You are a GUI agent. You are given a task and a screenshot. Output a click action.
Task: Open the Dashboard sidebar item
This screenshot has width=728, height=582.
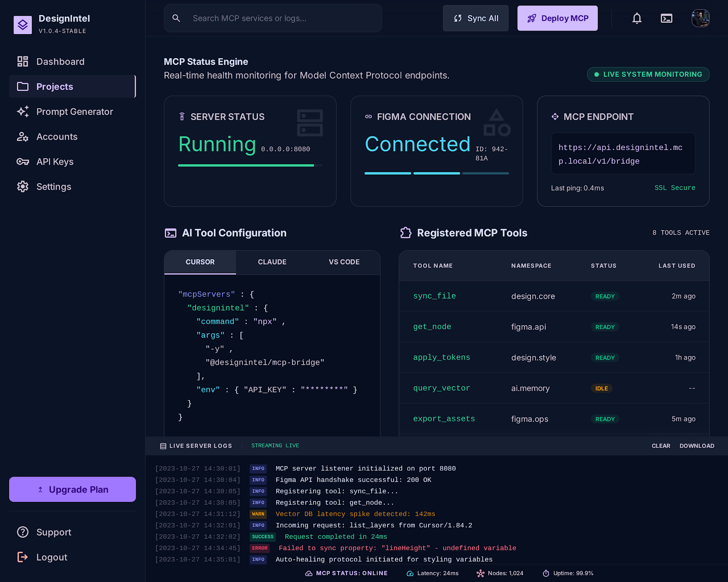click(72, 61)
